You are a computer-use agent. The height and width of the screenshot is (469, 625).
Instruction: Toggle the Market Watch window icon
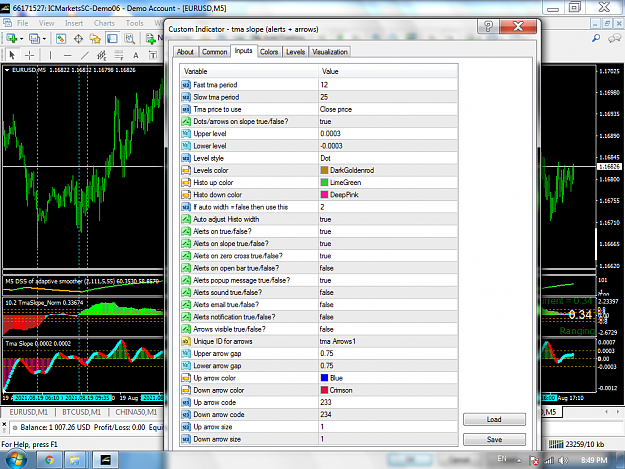coord(61,39)
